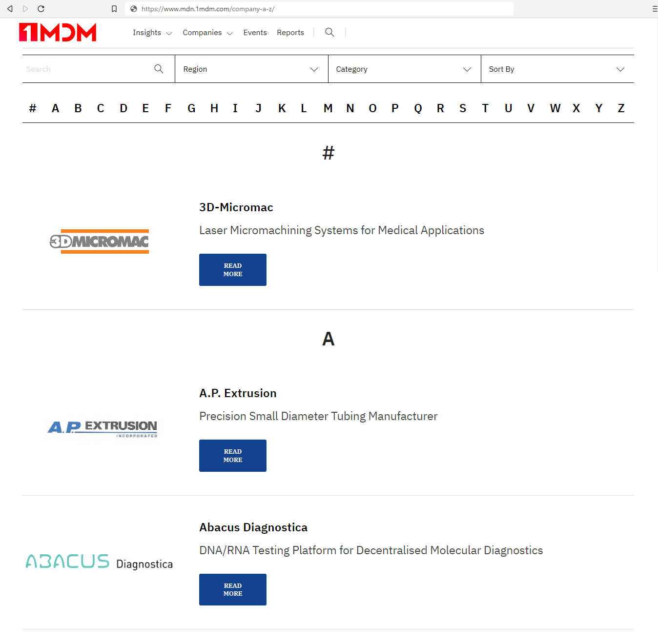
Task: Go to the Reports page
Action: tap(290, 32)
